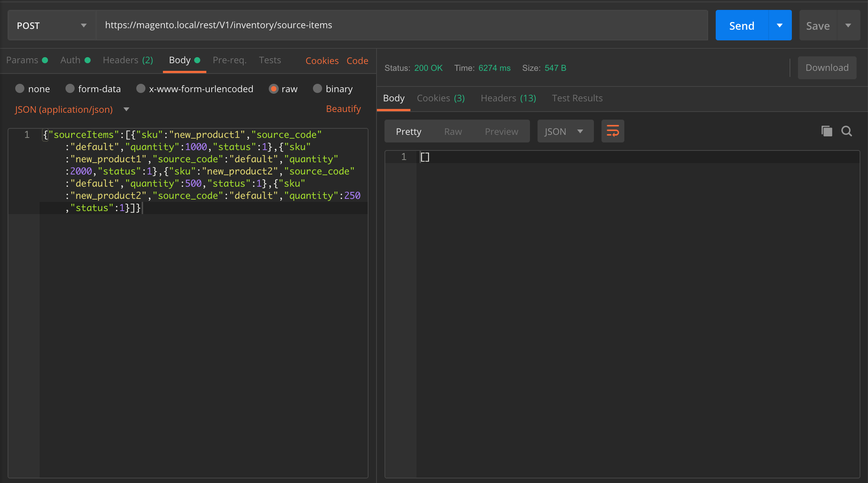Click the Save button
868x483 pixels.
pos(818,25)
